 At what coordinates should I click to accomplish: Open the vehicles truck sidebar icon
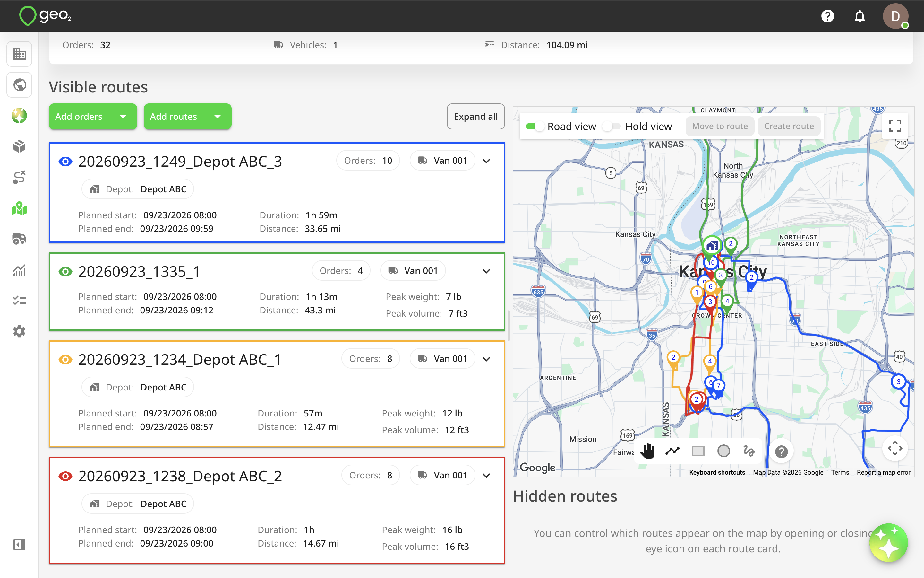tap(20, 239)
